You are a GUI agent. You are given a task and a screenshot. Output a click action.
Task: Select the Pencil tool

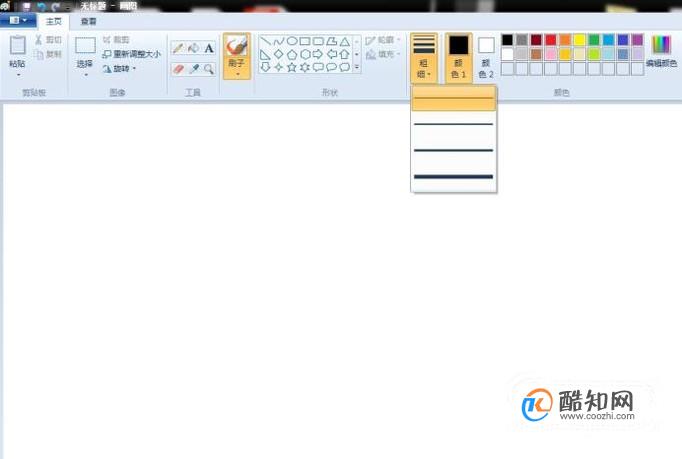[178, 47]
